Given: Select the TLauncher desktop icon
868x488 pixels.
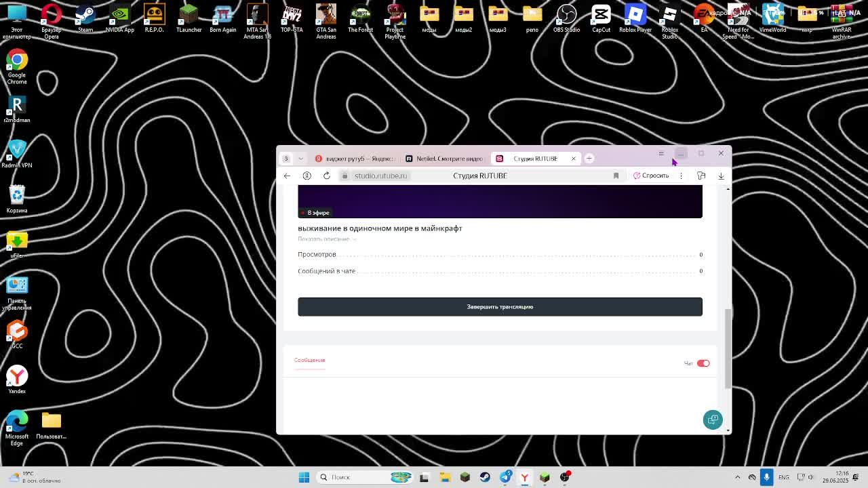Looking at the screenshot, I should tap(189, 18).
